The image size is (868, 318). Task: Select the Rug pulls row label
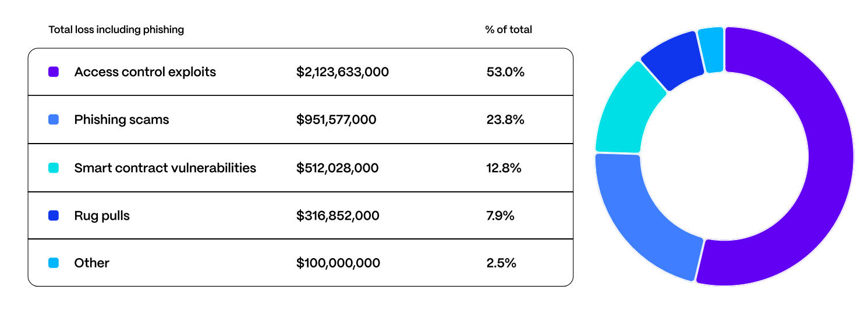(102, 216)
